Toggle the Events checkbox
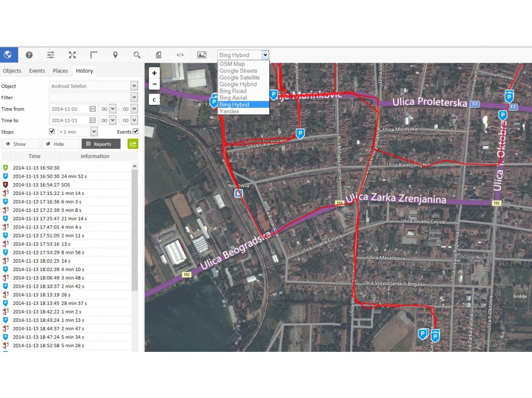This screenshot has width=532, height=398. point(135,131)
